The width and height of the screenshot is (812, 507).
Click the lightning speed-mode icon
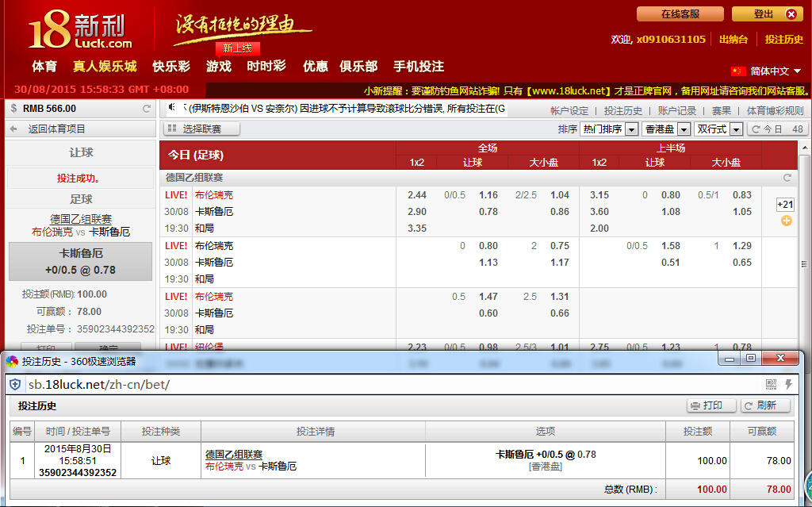tap(789, 384)
